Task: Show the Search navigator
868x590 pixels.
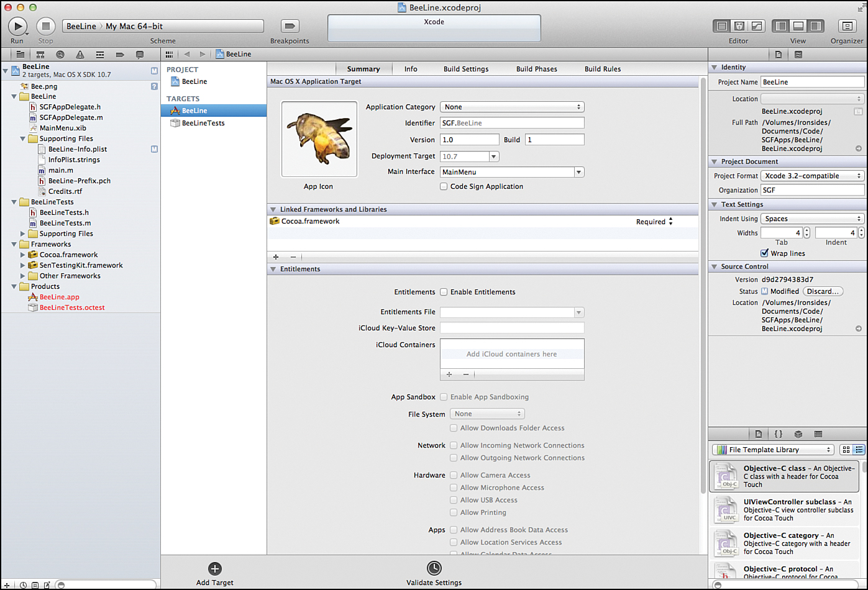Action: (60, 55)
